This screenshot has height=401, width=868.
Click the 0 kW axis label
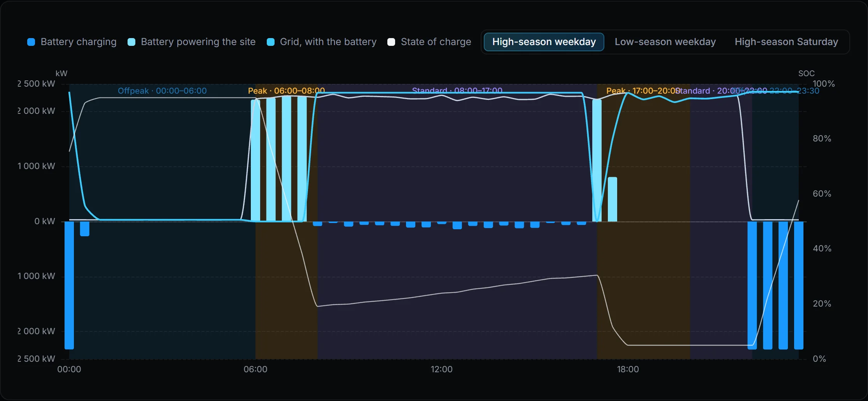click(45, 221)
